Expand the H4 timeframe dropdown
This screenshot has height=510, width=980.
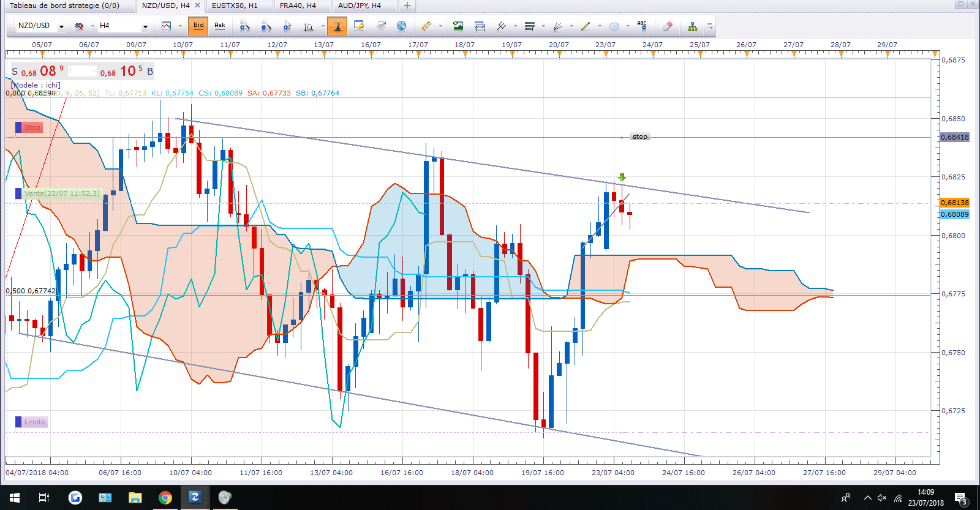pos(145,27)
